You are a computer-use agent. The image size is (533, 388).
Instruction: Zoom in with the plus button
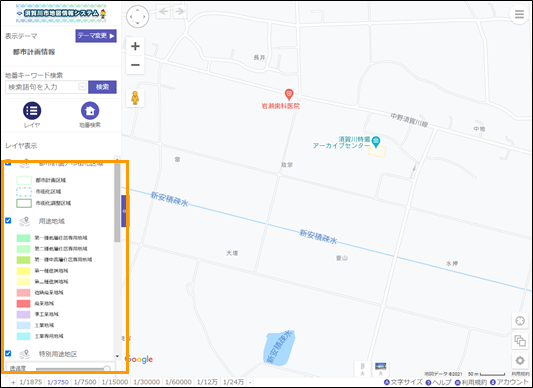(x=135, y=46)
